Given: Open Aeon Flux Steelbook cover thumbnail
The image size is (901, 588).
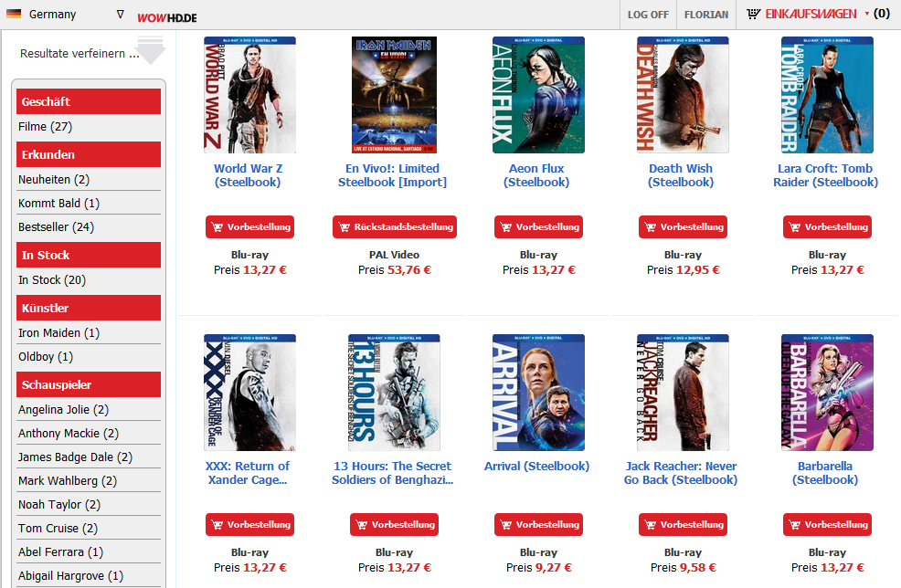Looking at the screenshot, I should pyautogui.click(x=538, y=95).
